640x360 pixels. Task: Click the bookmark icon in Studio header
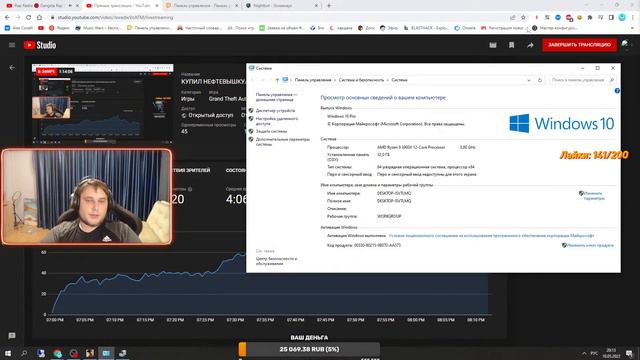pyautogui.click(x=511, y=45)
